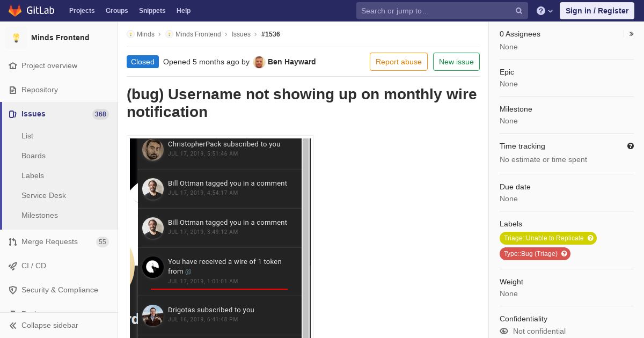Viewport: 644px width, 338px height.
Task: Click the 368 issues count badge
Action: coord(100,114)
